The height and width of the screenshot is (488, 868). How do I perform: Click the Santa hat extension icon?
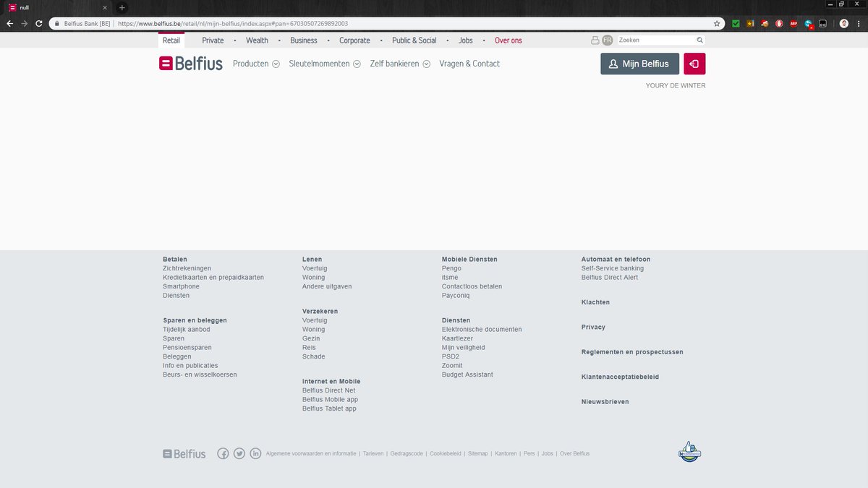pos(765,23)
